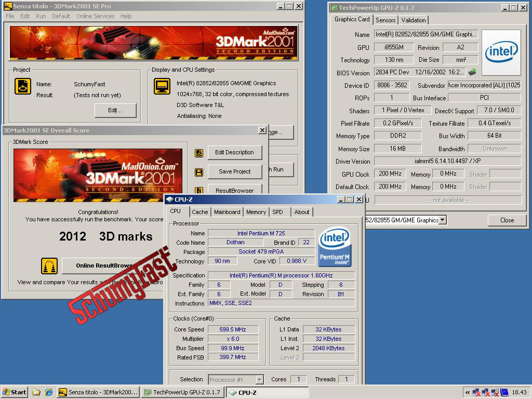
Task: Switch to the SPD tab in CPU-Z
Action: (x=277, y=212)
